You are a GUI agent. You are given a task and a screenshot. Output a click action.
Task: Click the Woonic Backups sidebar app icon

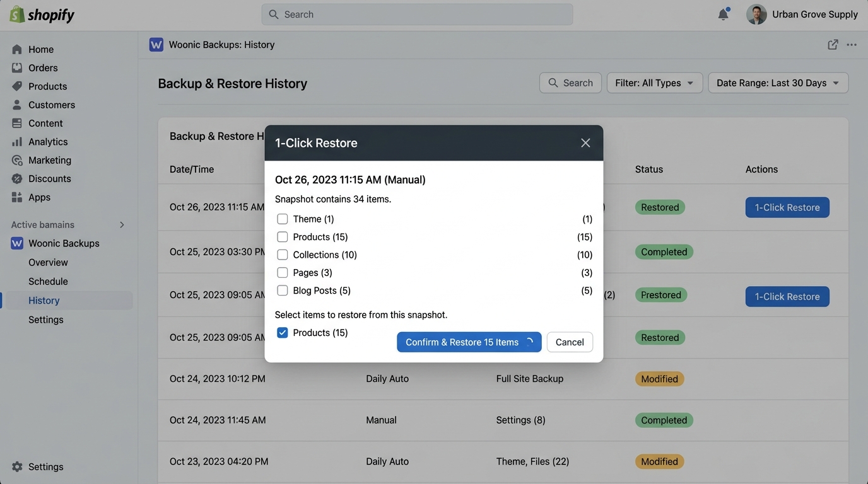17,243
